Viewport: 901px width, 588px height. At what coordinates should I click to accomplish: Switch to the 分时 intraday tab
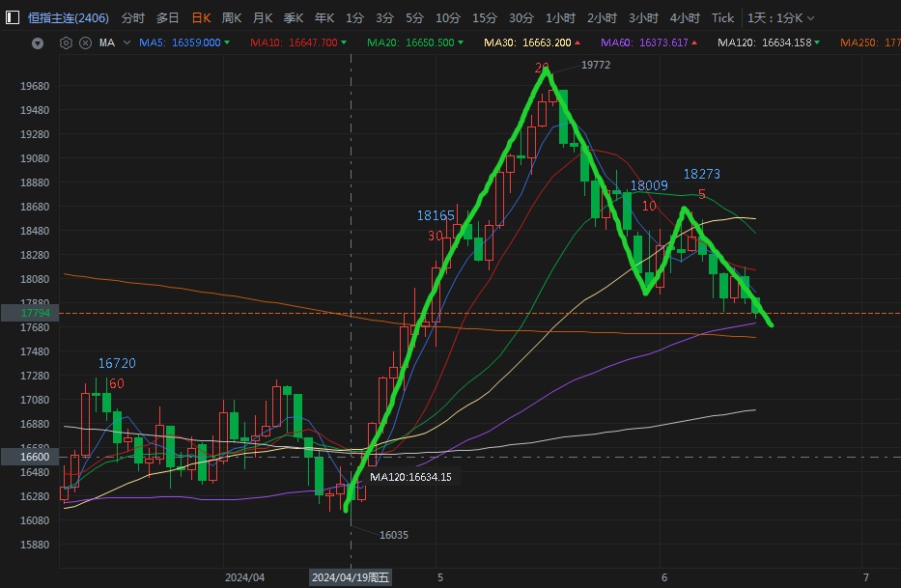pyautogui.click(x=133, y=17)
